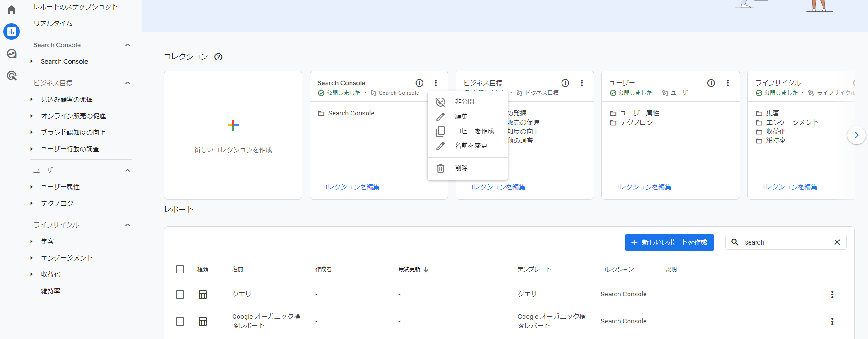Select 非公開 in the context menu
Screen dimensions: 868x339
pyautogui.click(x=467, y=102)
